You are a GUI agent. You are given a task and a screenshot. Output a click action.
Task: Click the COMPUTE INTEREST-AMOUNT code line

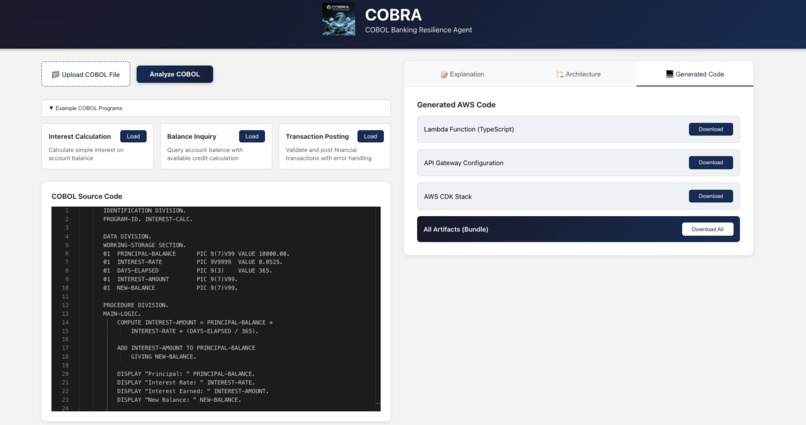[195, 323]
